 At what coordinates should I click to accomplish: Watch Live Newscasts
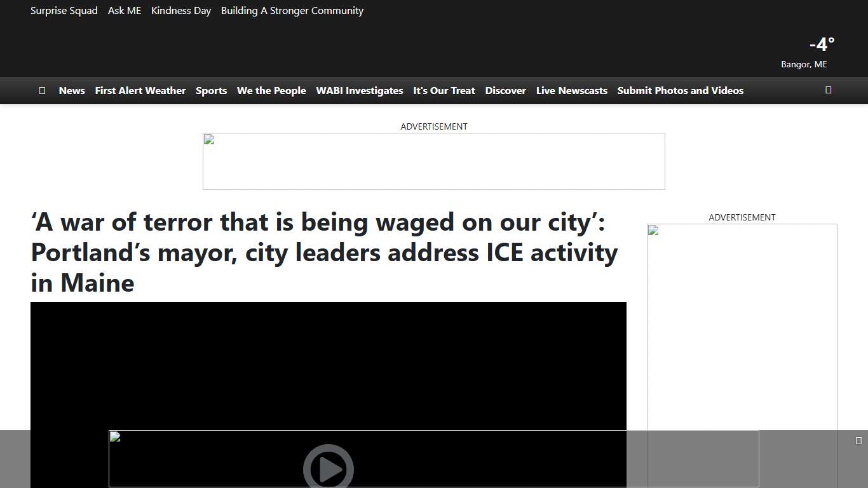click(x=571, y=91)
